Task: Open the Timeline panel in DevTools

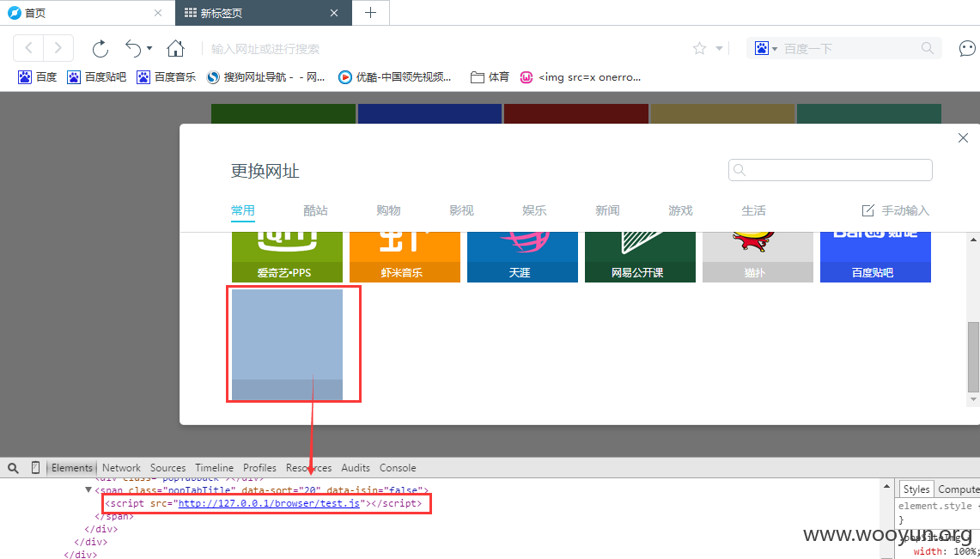Action: click(x=214, y=468)
